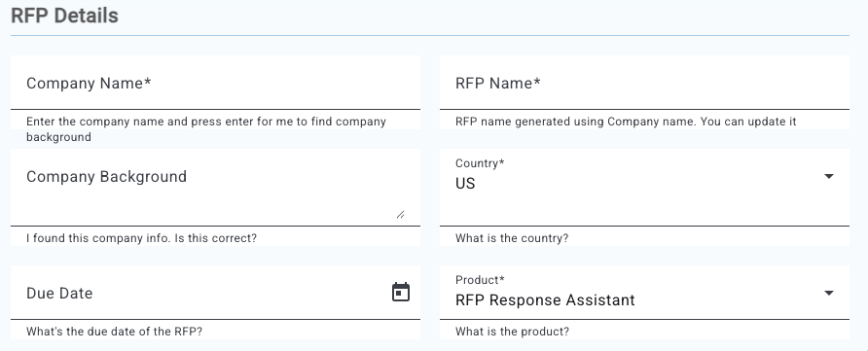Focus the RFP Name input field
Image resolution: width=868 pixels, height=351 pixels.
(x=644, y=83)
